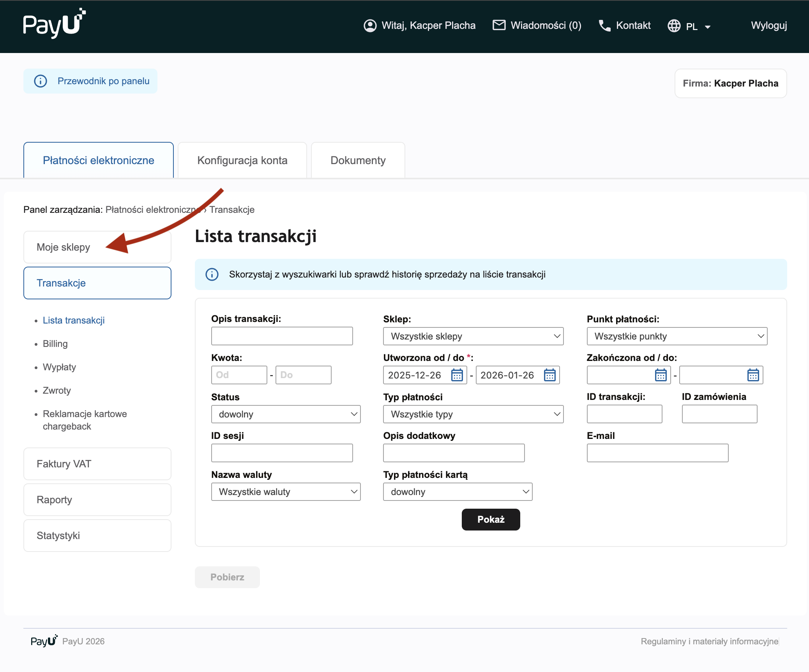
Task: Switch to Konfiguracja konta tab
Action: (x=242, y=160)
